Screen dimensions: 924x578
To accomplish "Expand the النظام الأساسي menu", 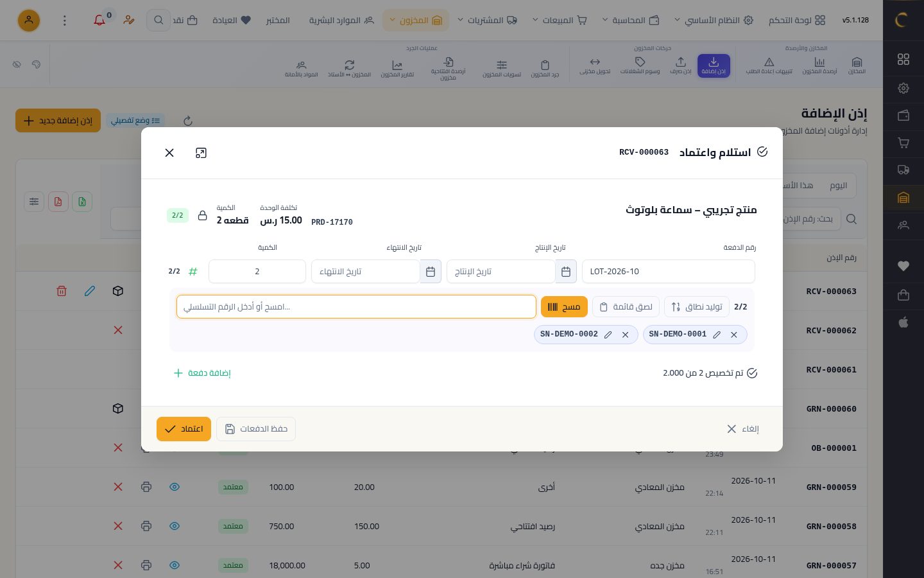I will pyautogui.click(x=714, y=21).
